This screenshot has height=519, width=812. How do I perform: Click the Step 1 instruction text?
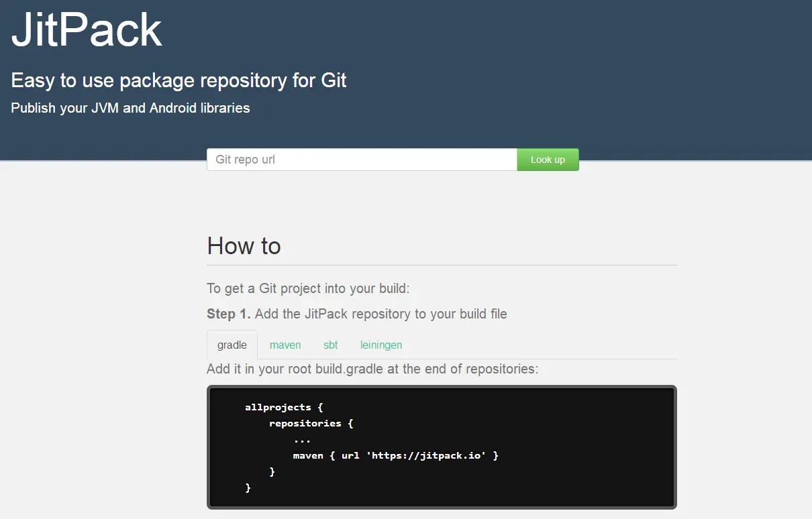[357, 314]
